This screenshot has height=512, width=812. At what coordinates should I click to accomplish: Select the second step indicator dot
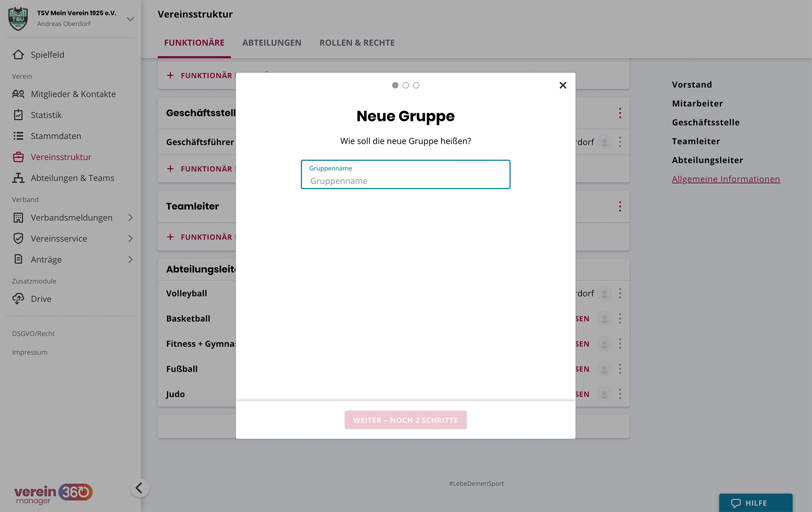coord(406,85)
